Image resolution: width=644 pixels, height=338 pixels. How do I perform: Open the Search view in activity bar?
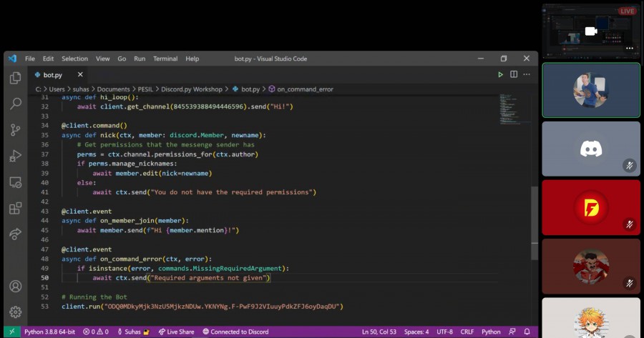pyautogui.click(x=15, y=104)
